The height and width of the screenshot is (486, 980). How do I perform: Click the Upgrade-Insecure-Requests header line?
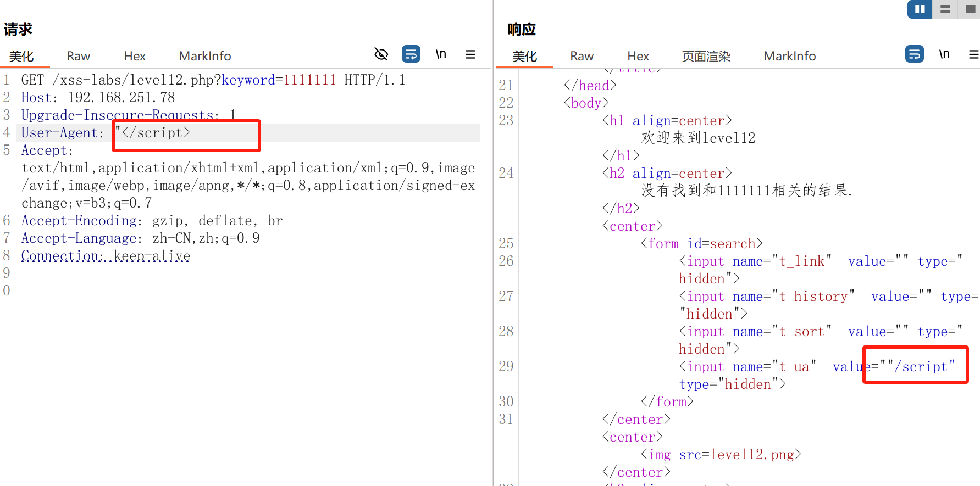(128, 115)
